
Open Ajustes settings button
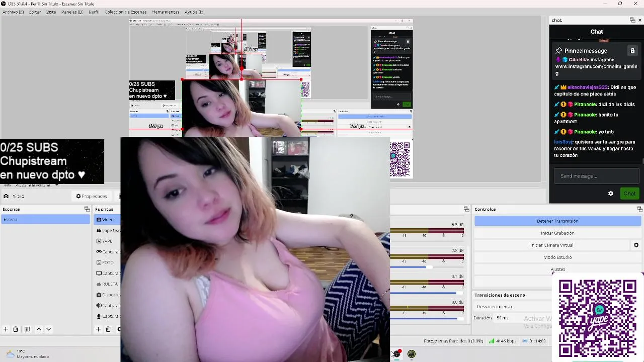tap(557, 269)
